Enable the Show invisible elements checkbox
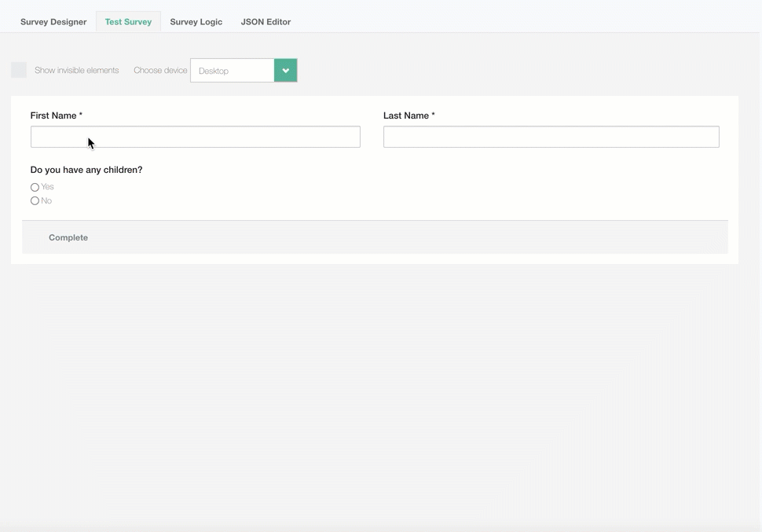762x532 pixels. coord(19,70)
